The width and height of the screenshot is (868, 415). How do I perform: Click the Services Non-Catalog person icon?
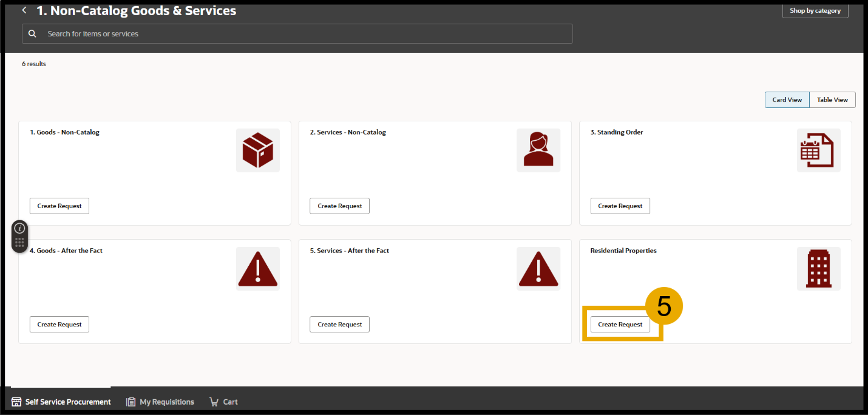tap(538, 150)
